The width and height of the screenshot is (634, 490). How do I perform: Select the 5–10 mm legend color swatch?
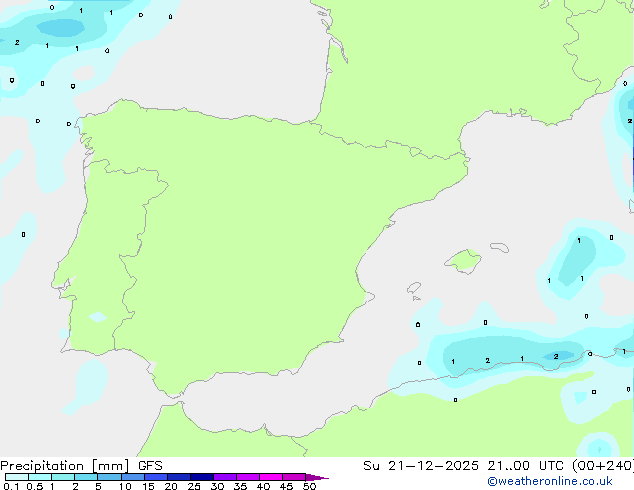tap(109, 477)
